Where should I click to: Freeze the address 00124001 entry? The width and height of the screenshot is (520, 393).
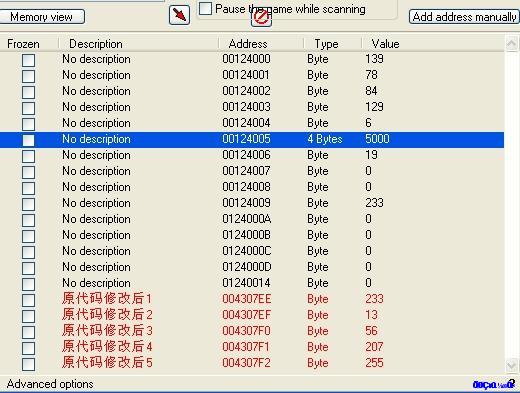pyautogui.click(x=28, y=76)
